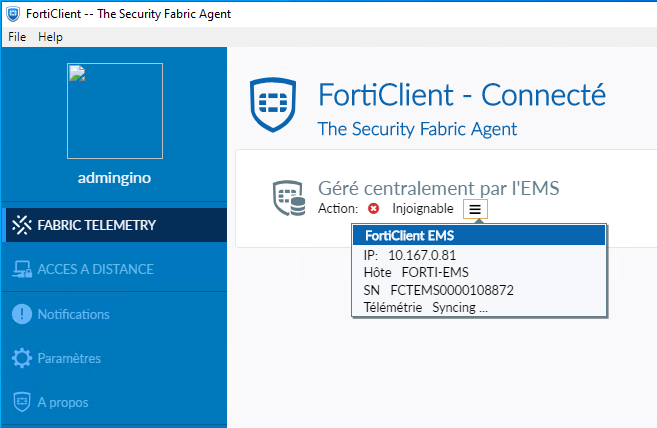This screenshot has width=657, height=428.
Task: Click the EMS managed database icon
Action: [289, 198]
